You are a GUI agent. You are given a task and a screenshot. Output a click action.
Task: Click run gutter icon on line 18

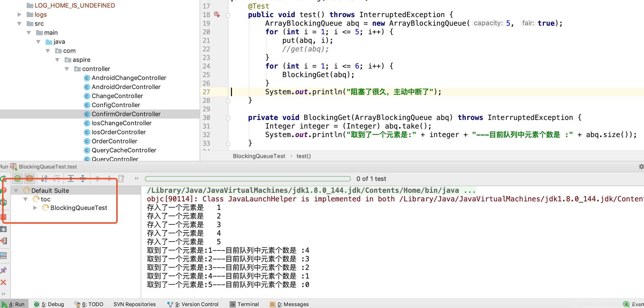click(217, 15)
